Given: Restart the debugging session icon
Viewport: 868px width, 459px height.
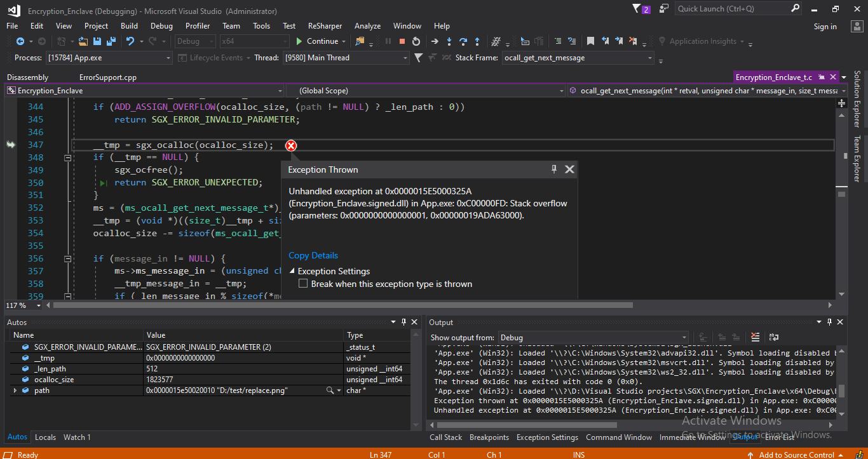Looking at the screenshot, I should [415, 41].
